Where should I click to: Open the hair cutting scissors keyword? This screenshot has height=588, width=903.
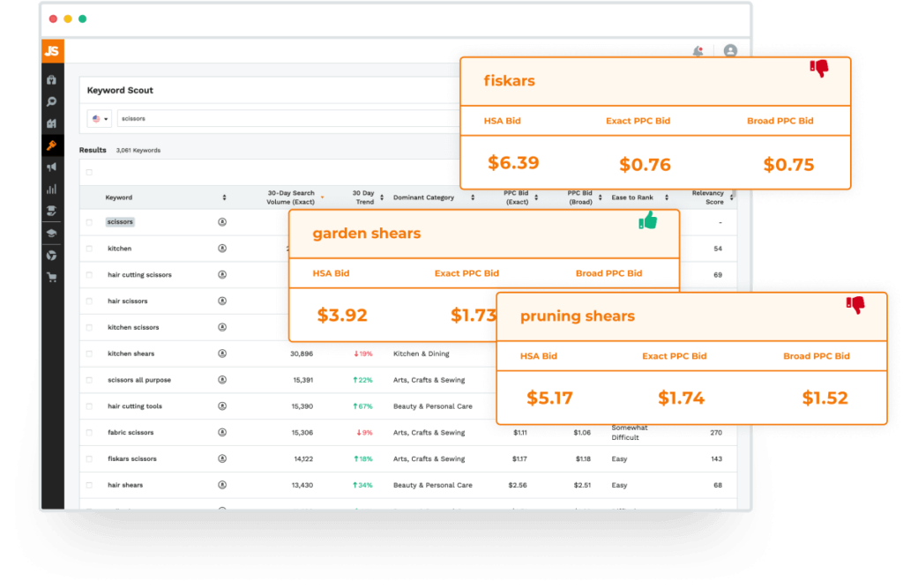click(139, 275)
